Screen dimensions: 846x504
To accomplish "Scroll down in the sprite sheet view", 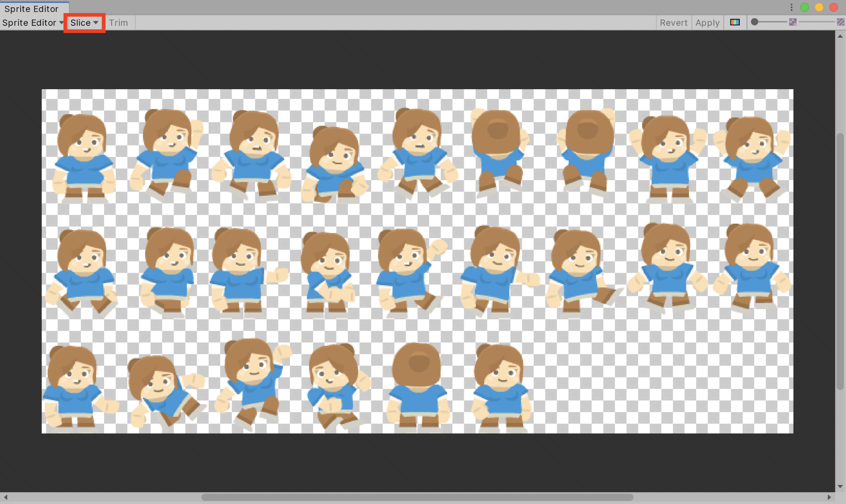I will (x=841, y=491).
